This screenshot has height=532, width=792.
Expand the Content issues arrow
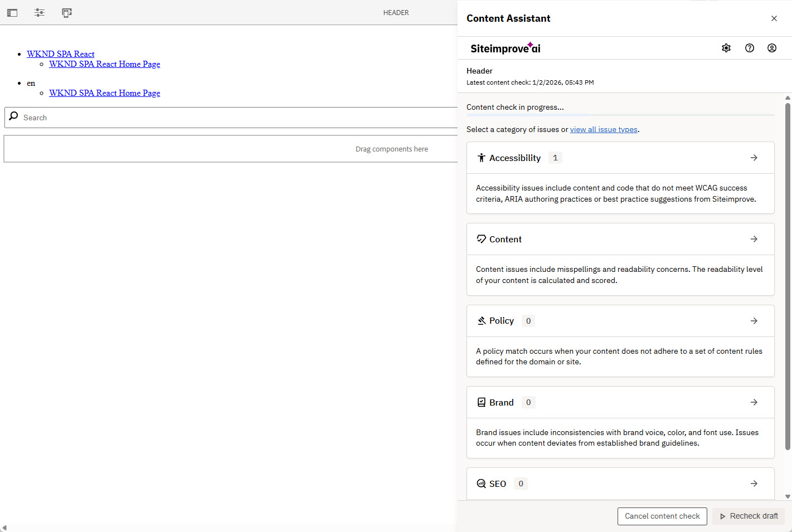754,239
